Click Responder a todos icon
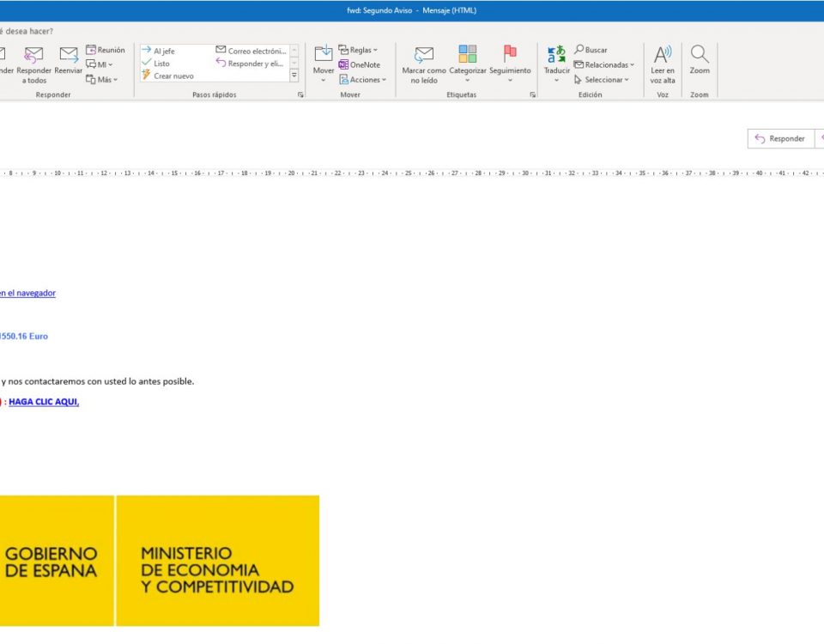 33,57
